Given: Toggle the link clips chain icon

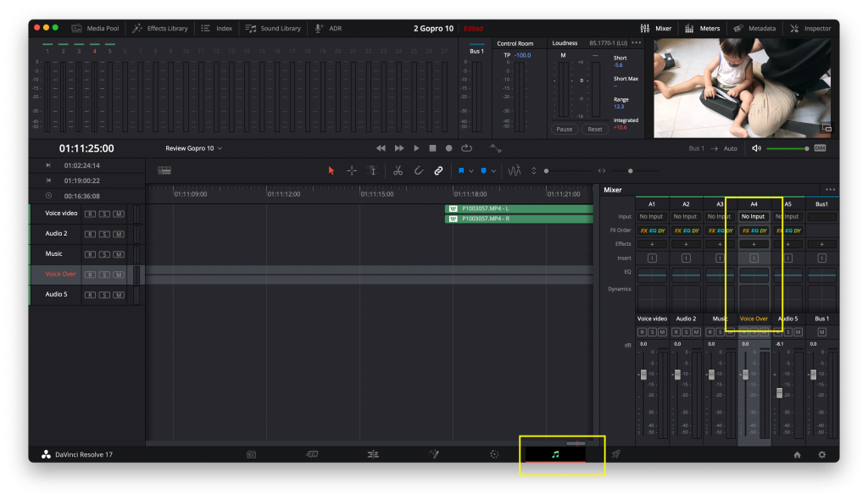Looking at the screenshot, I should point(438,170).
